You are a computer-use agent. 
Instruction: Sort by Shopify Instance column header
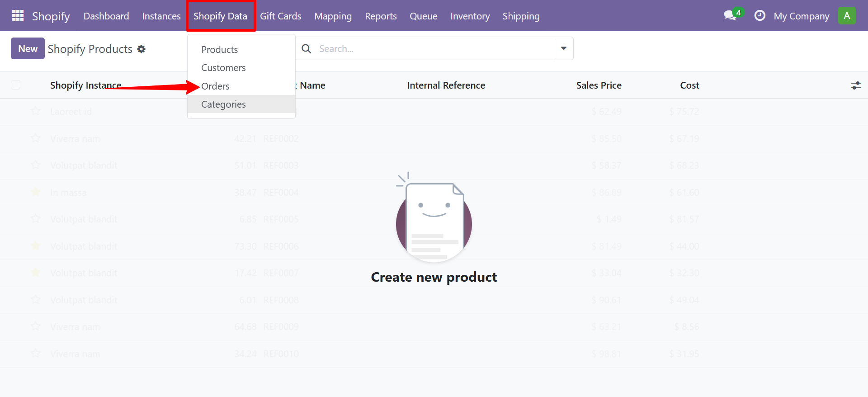[86, 85]
